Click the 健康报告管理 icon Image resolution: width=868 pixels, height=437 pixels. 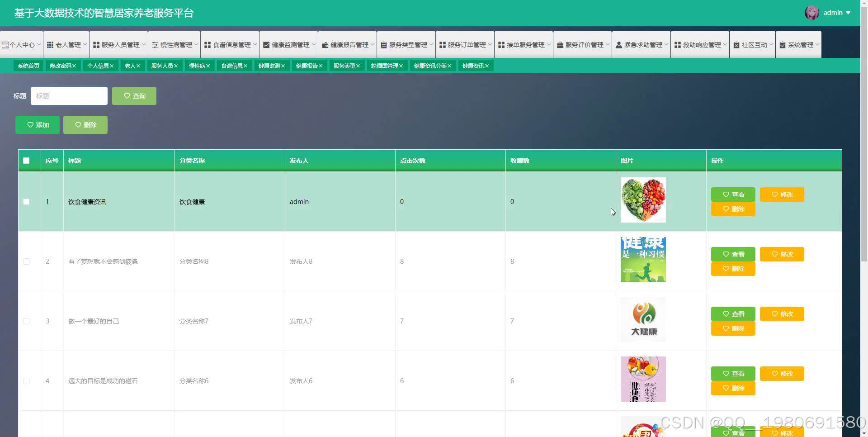click(x=325, y=45)
